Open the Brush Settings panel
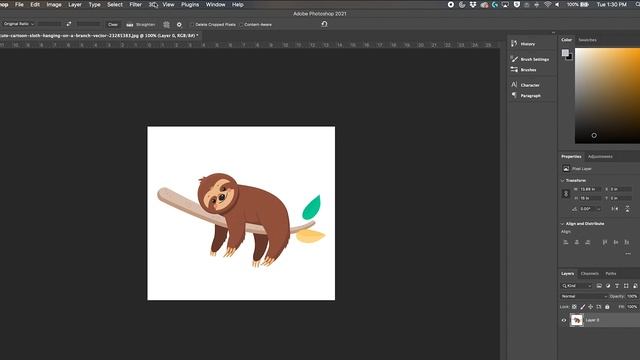The width and height of the screenshot is (640, 360). click(x=530, y=59)
